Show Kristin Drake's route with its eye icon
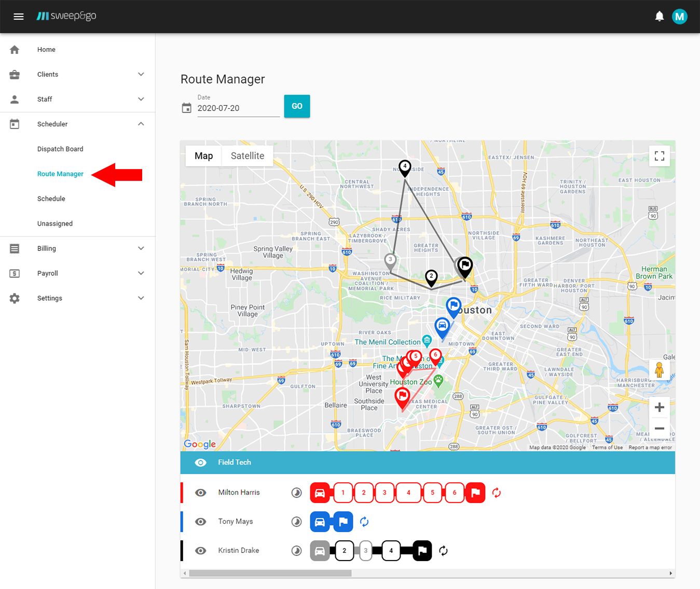 coord(200,551)
